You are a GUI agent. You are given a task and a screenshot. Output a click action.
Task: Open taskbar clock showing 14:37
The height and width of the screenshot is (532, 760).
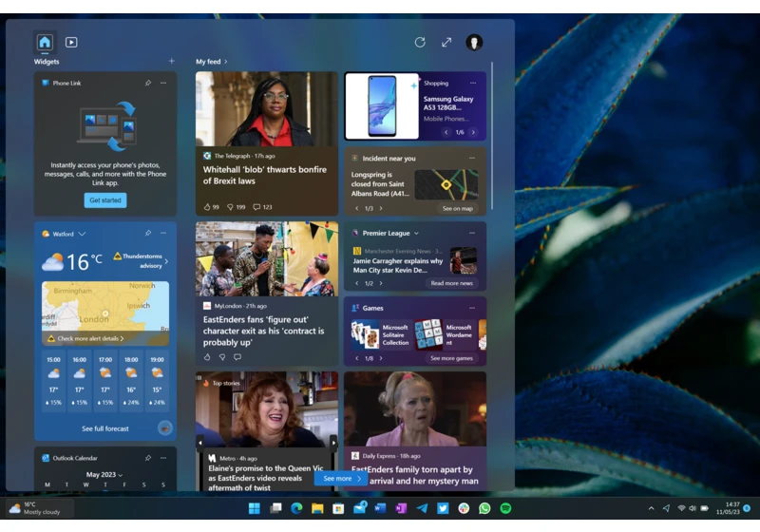point(728,508)
